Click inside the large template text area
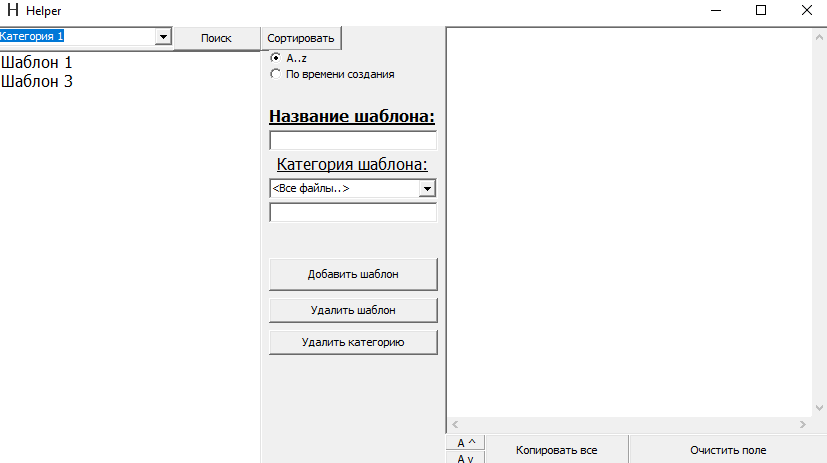 coord(629,221)
